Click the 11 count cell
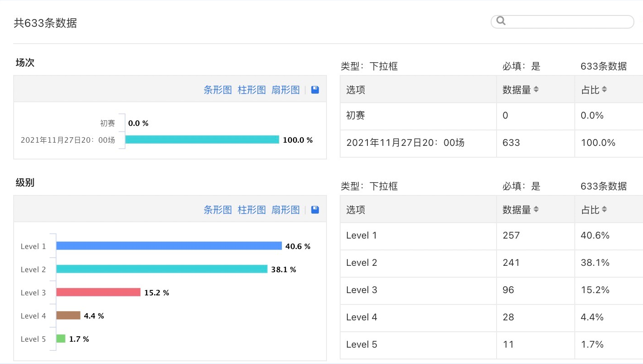 (x=536, y=345)
